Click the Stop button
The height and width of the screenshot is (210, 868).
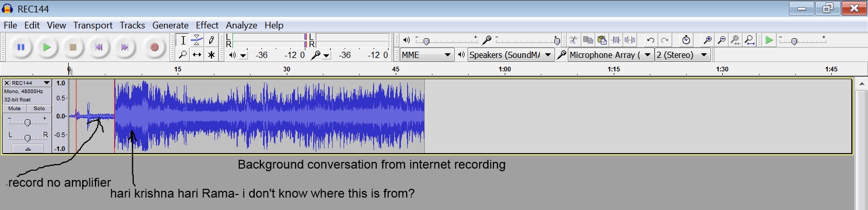pyautogui.click(x=73, y=48)
